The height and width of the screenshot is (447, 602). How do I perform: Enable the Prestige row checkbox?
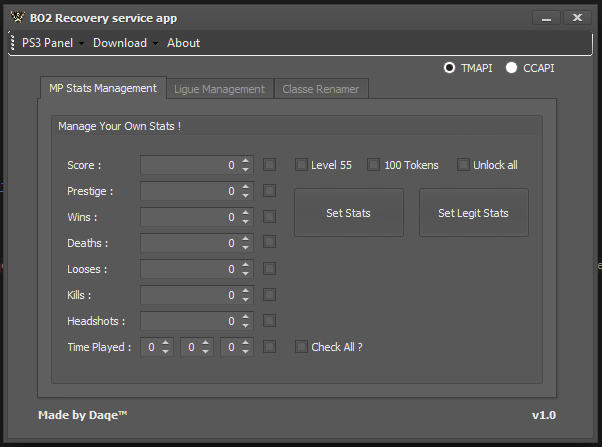point(270,190)
